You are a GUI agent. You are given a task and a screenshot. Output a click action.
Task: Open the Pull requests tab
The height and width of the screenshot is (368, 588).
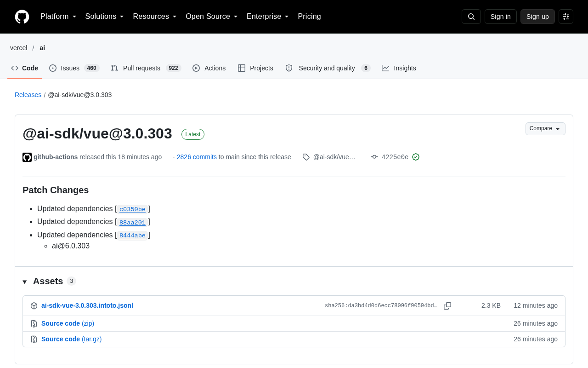tap(146, 68)
